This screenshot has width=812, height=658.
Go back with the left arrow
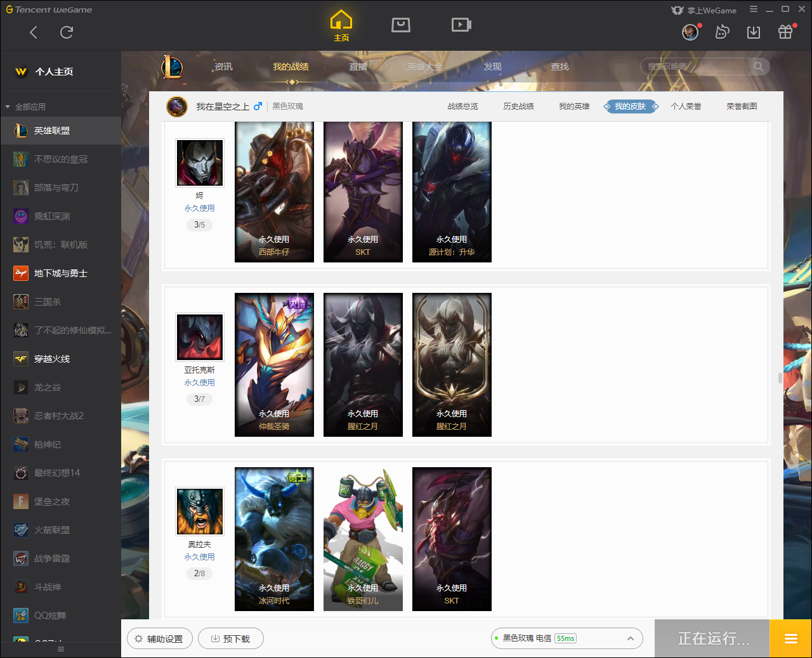[34, 32]
